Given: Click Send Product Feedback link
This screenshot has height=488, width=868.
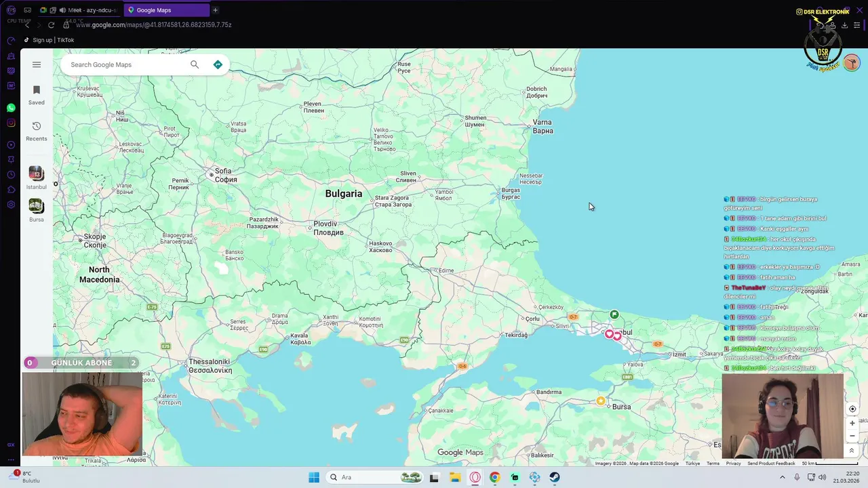Looking at the screenshot, I should tap(771, 464).
